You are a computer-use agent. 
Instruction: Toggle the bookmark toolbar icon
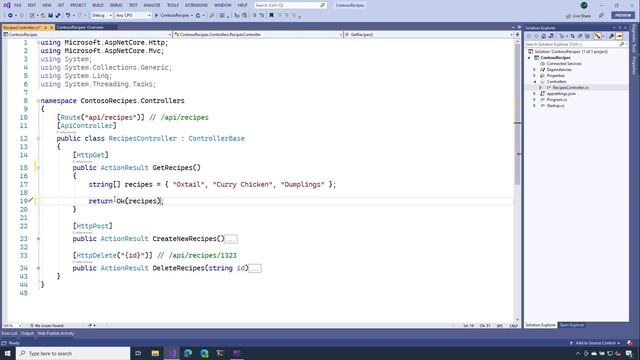271,16
